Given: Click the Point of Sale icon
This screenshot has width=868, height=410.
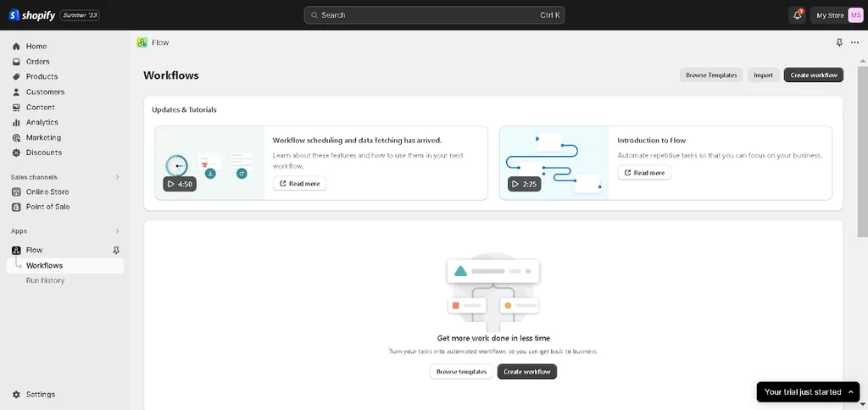Looking at the screenshot, I should 16,207.
